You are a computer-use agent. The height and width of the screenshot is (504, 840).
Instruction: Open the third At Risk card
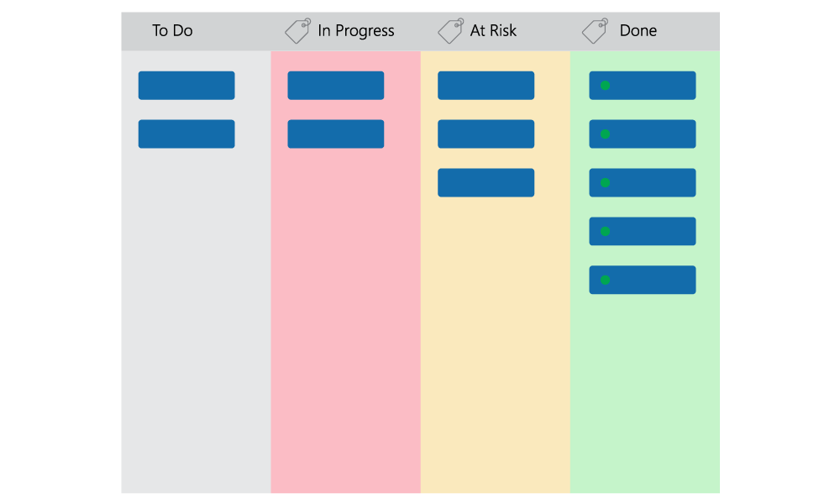pos(486,182)
